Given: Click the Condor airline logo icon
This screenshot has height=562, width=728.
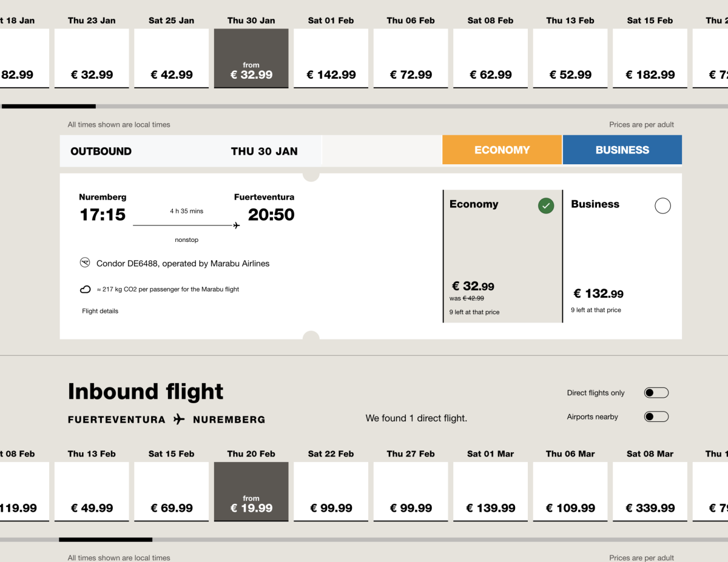Looking at the screenshot, I should 85,263.
